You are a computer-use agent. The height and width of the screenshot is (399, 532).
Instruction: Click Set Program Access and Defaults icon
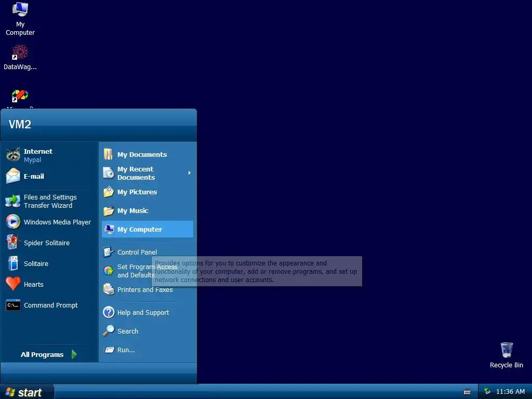[109, 271]
